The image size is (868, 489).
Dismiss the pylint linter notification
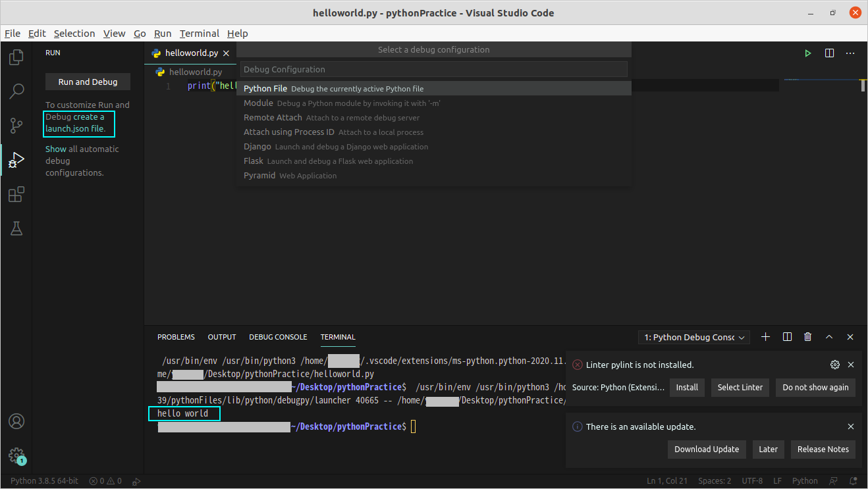pos(851,365)
